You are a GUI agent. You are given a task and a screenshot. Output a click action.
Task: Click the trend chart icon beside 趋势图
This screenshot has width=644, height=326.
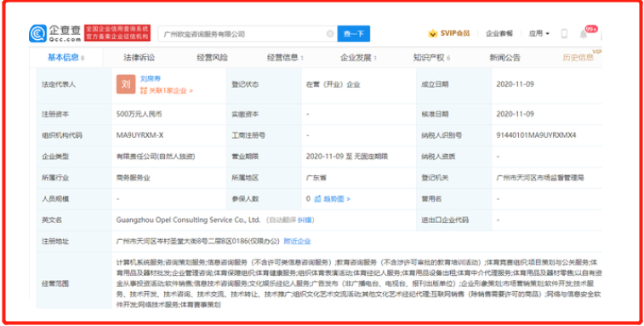(x=317, y=199)
